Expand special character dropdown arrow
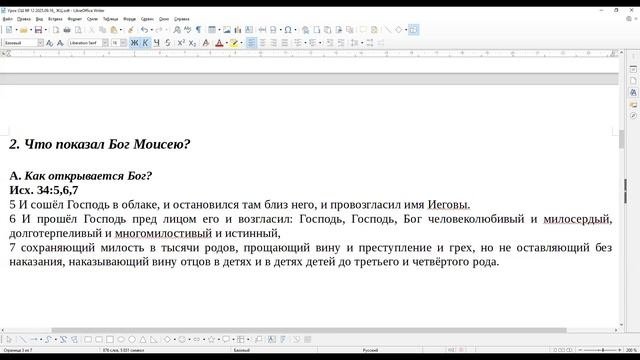The height and width of the screenshot is (360, 640). [295, 30]
